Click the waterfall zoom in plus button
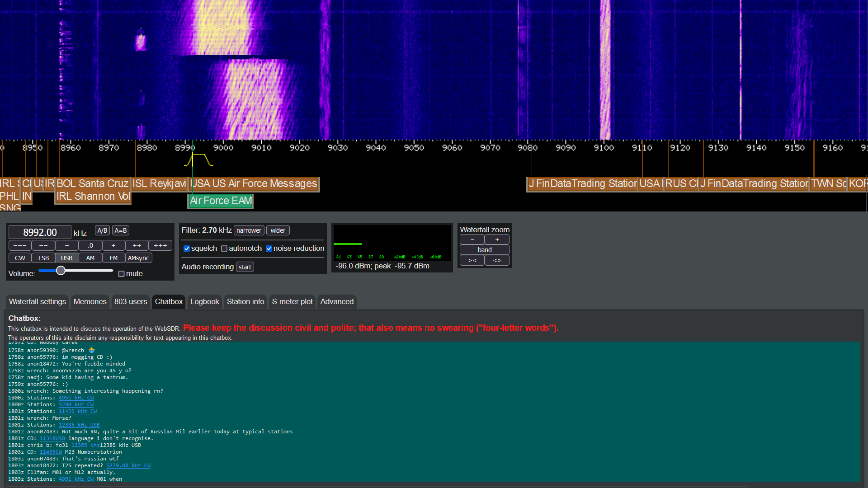 point(497,239)
